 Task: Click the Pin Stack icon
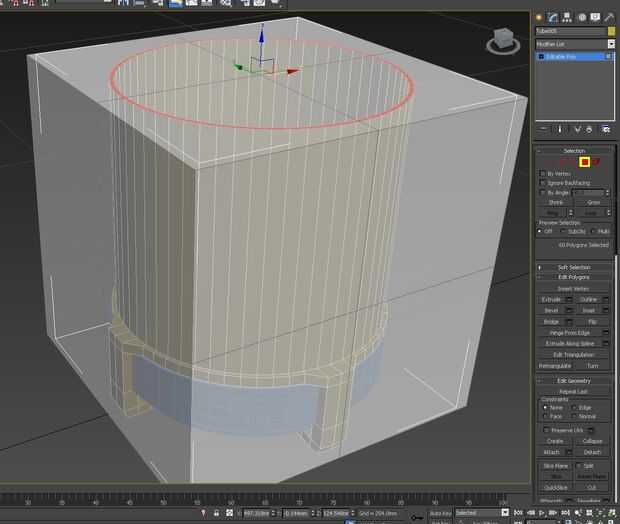click(543, 129)
